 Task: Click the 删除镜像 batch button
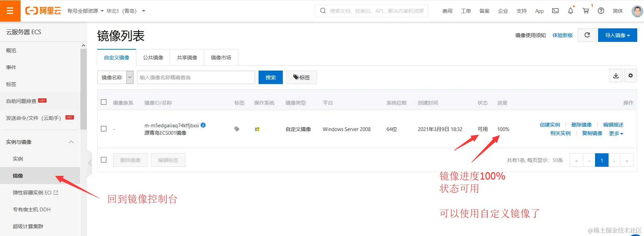[130, 160]
